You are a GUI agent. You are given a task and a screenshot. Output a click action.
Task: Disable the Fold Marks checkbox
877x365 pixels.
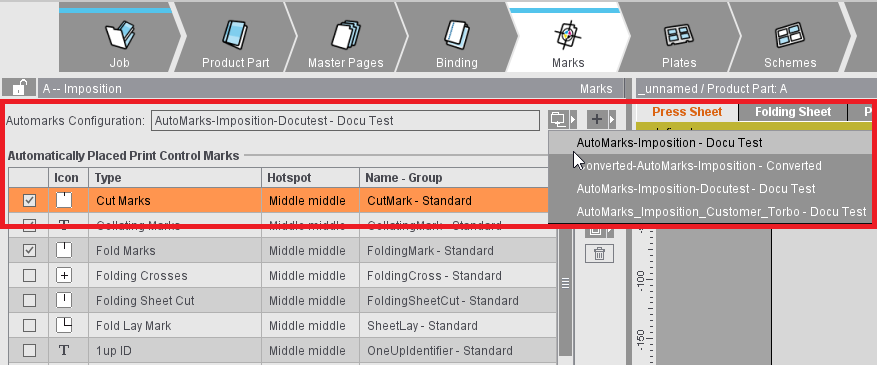29,250
